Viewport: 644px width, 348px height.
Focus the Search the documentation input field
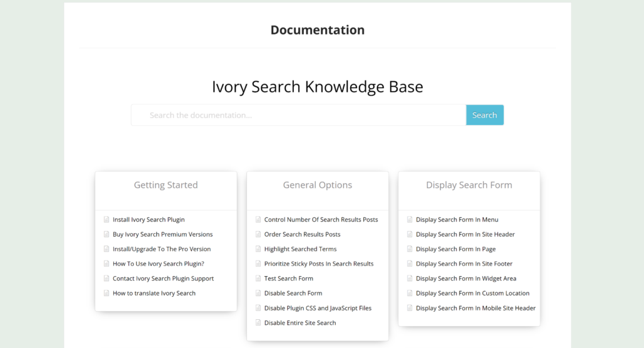click(299, 115)
